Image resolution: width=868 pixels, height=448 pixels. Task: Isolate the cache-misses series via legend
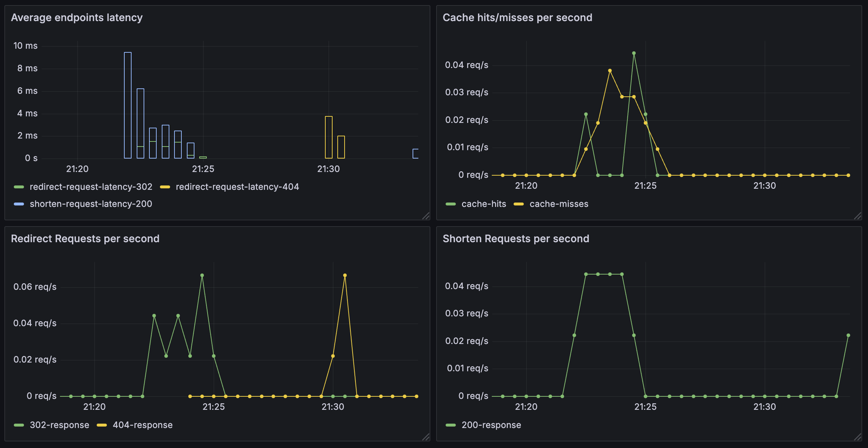pyautogui.click(x=559, y=204)
